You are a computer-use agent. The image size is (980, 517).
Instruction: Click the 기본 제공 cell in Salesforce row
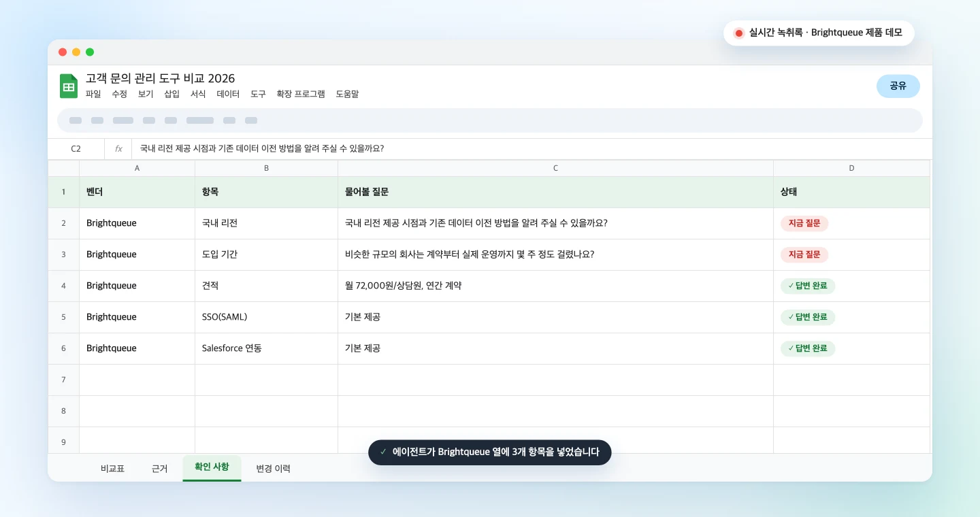(x=556, y=348)
